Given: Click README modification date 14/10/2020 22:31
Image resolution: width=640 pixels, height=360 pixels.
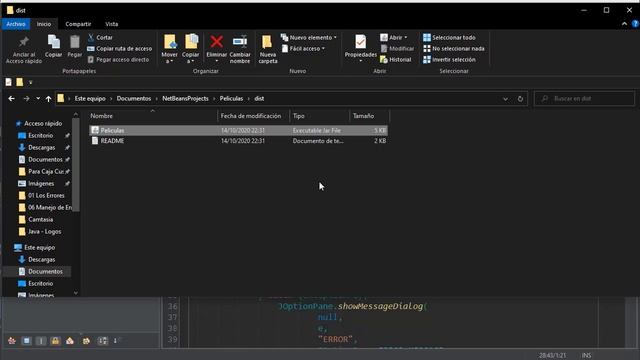Looking at the screenshot, I should coord(243,141).
